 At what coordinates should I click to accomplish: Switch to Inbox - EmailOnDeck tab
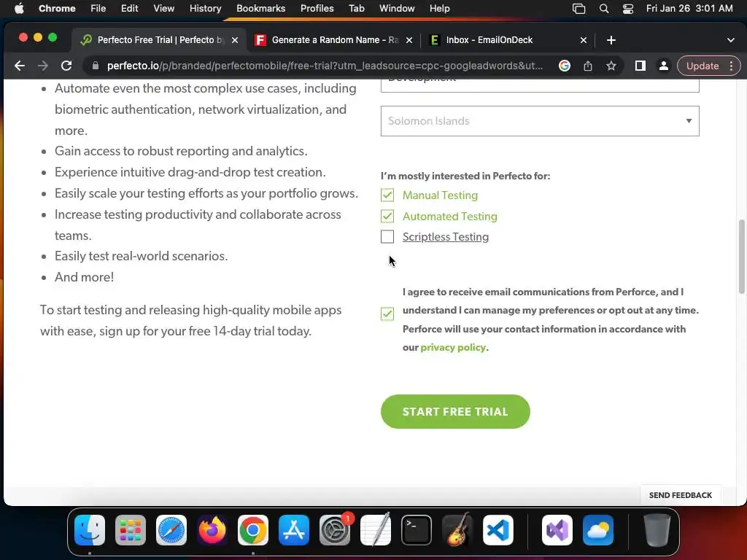coord(508,40)
